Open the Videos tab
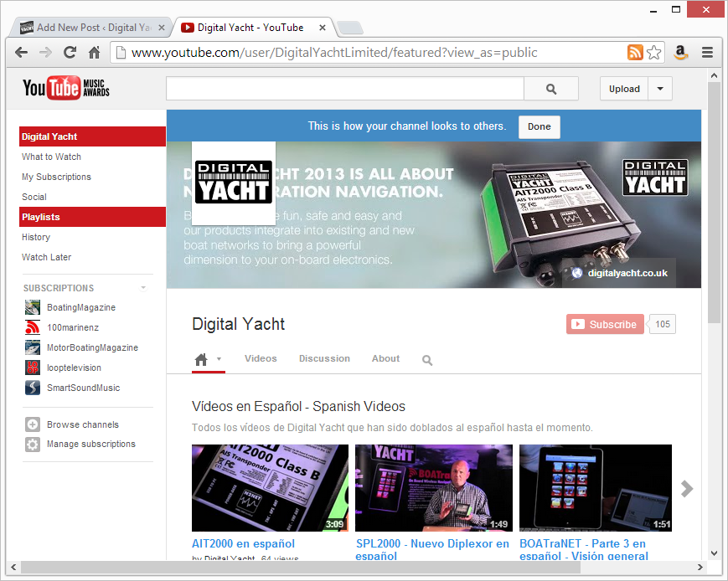This screenshot has height=581, width=728. tap(261, 358)
